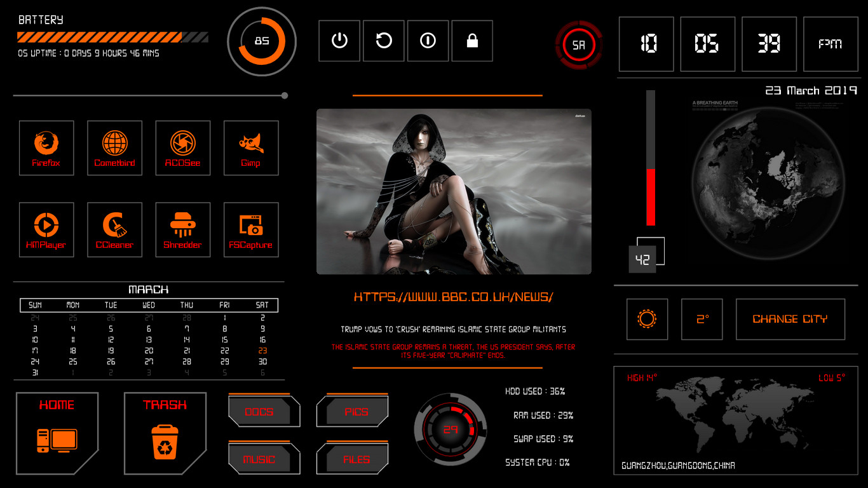This screenshot has height=488, width=868.
Task: Run CCleaner from the launcher
Action: coord(114,230)
